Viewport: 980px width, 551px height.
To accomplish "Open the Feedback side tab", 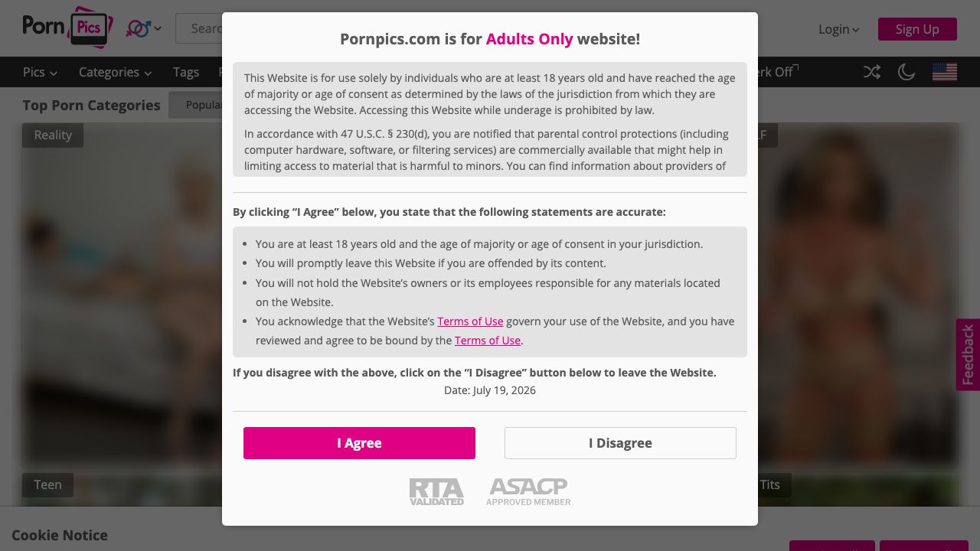I will (x=968, y=354).
